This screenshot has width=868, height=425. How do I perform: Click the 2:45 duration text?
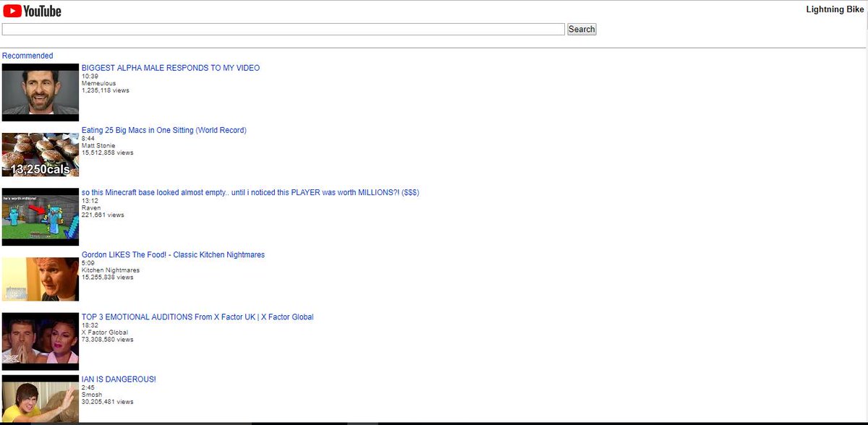[88, 387]
